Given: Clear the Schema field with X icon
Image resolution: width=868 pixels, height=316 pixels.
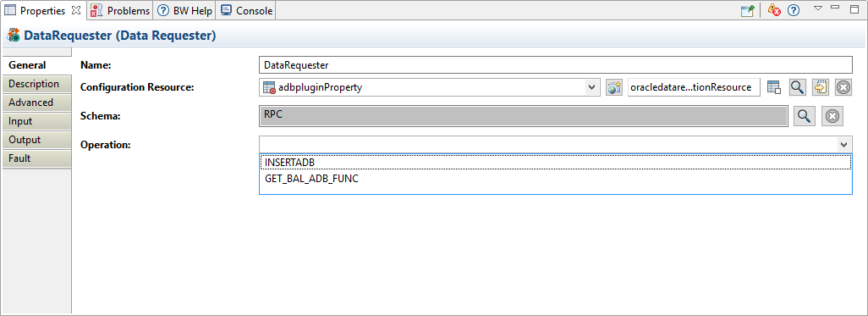Looking at the screenshot, I should (x=832, y=116).
